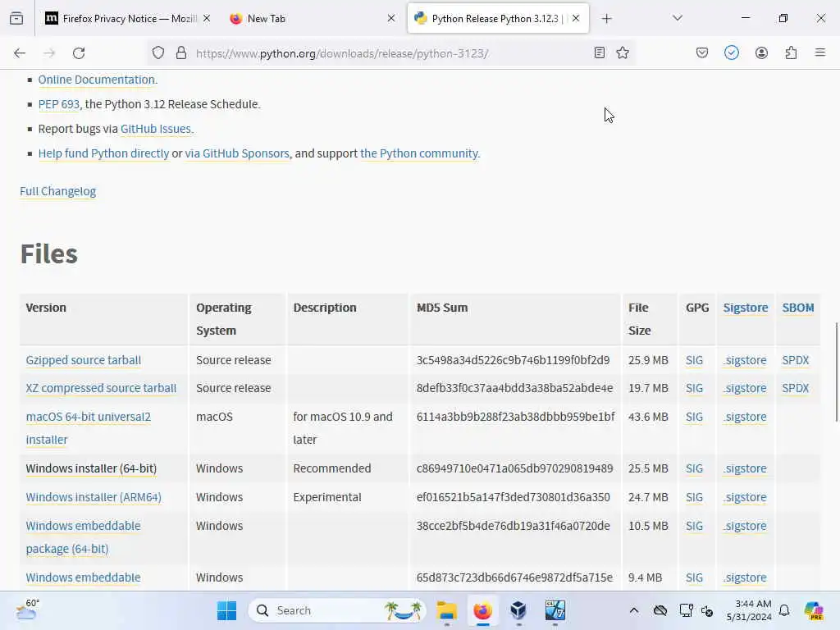This screenshot has height=630, width=840.
Task: Open notifications bell icon
Action: coord(784,610)
